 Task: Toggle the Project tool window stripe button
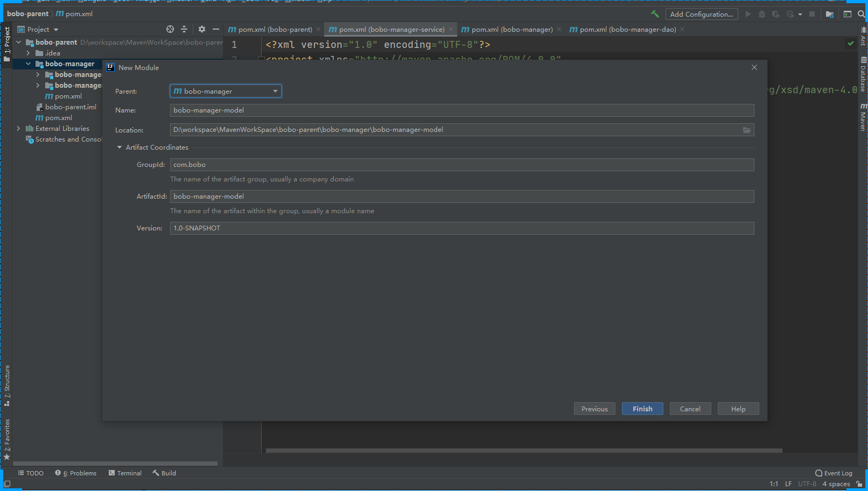pos(7,44)
